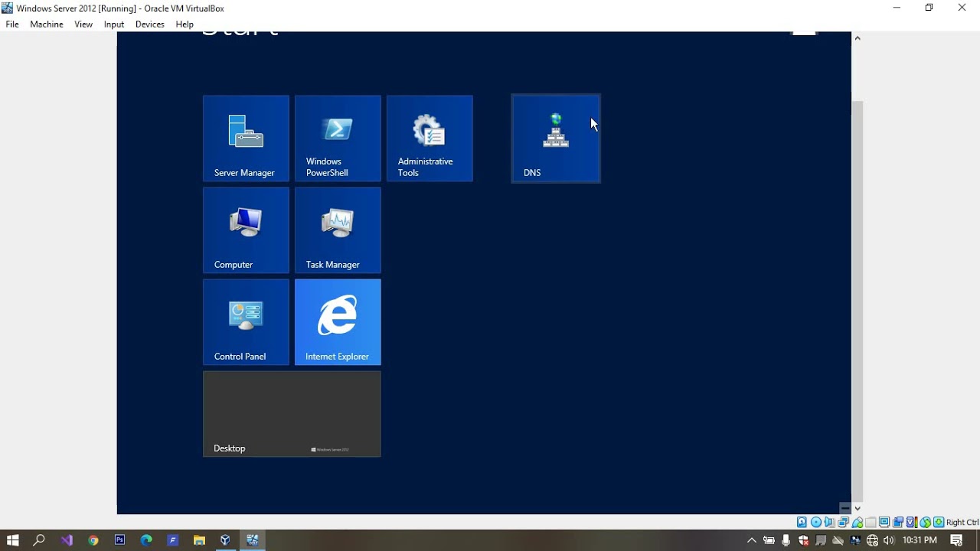Click the OneDrive cloud tray icon
The image size is (980, 551).
pyautogui.click(x=838, y=540)
